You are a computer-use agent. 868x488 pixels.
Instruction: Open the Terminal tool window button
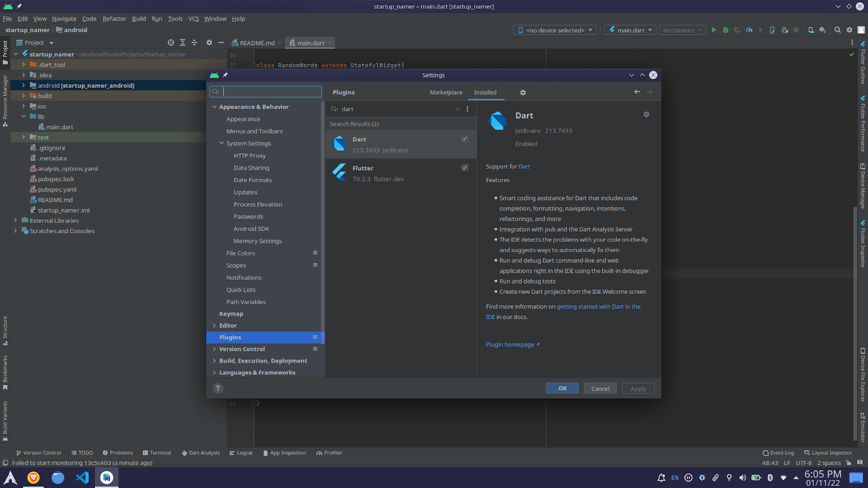157,453
